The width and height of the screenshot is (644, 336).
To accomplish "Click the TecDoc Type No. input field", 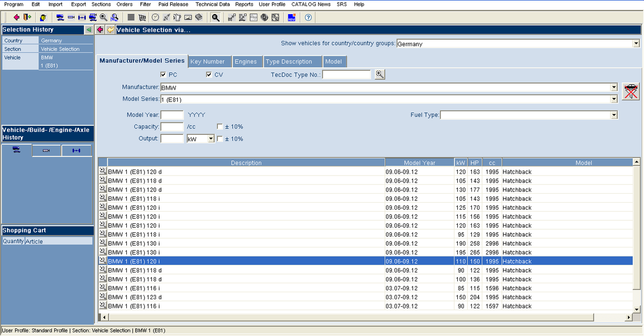I will (347, 74).
